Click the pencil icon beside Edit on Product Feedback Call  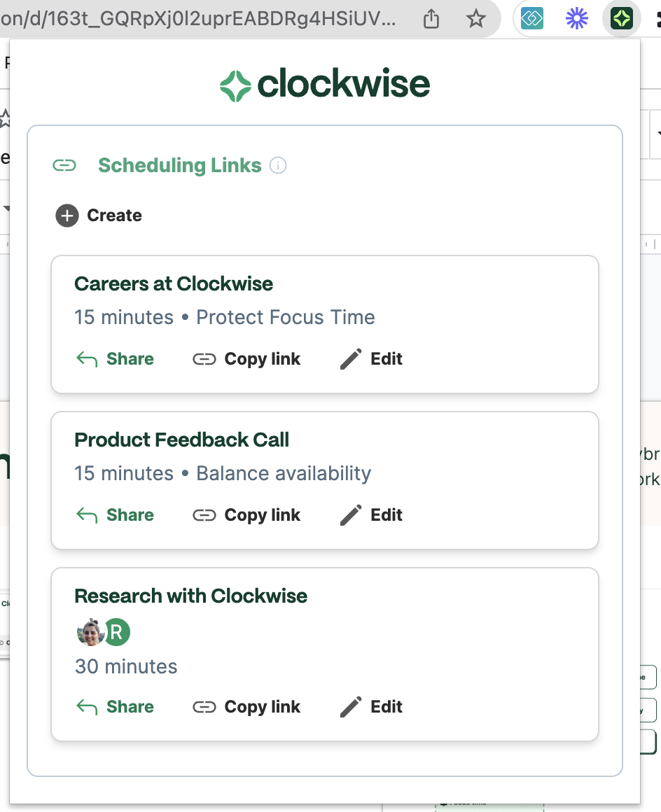[x=350, y=514]
